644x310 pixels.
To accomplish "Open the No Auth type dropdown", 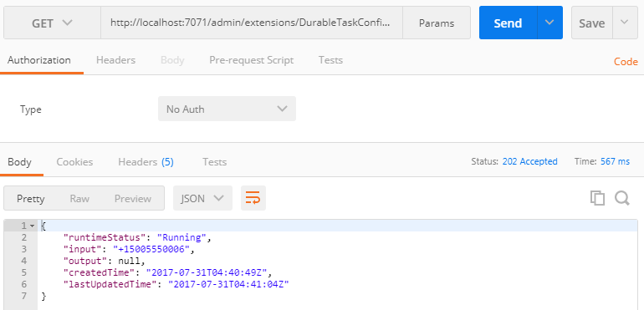I will (x=227, y=109).
